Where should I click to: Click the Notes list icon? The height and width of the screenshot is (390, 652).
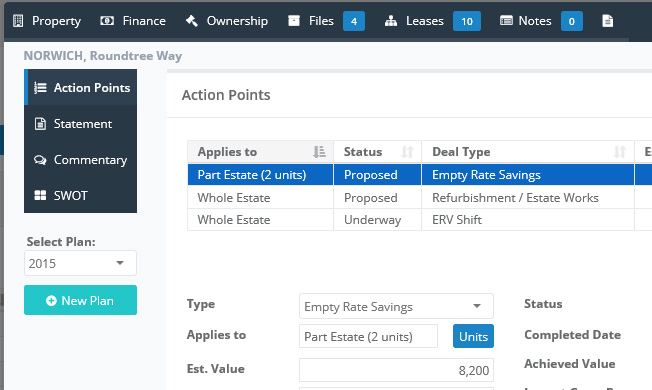tap(506, 21)
